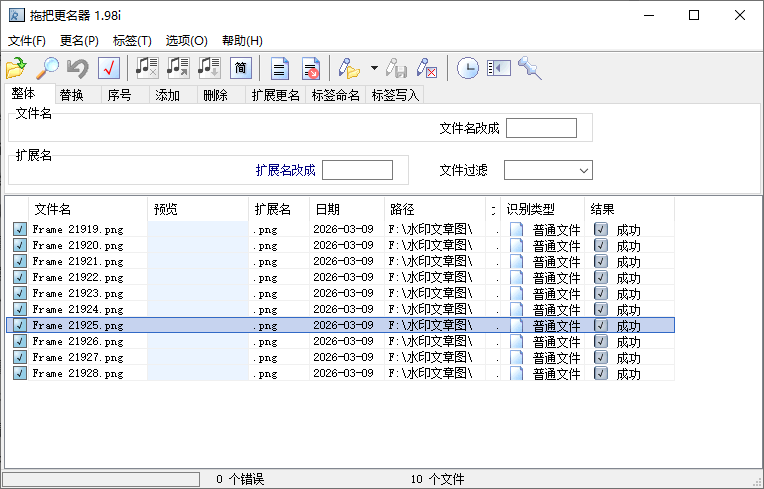Switch to the 序号 tab
Image resolution: width=764 pixels, height=489 pixels.
click(x=126, y=95)
